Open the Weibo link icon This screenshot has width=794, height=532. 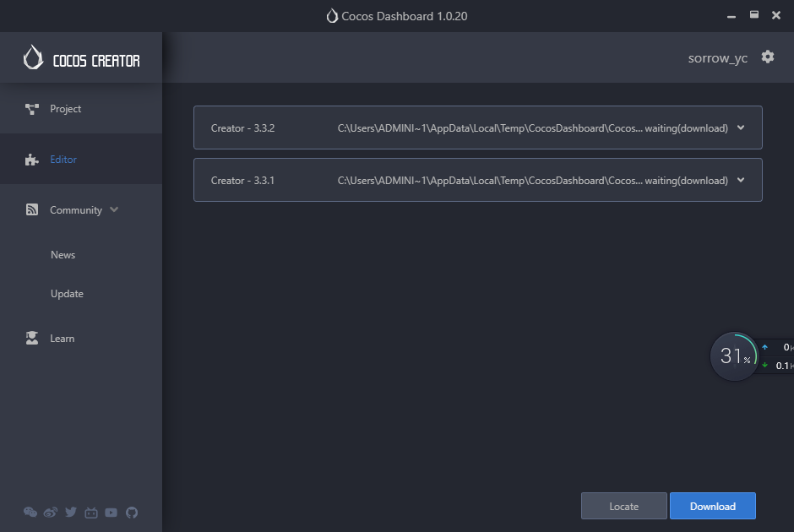[x=51, y=512]
